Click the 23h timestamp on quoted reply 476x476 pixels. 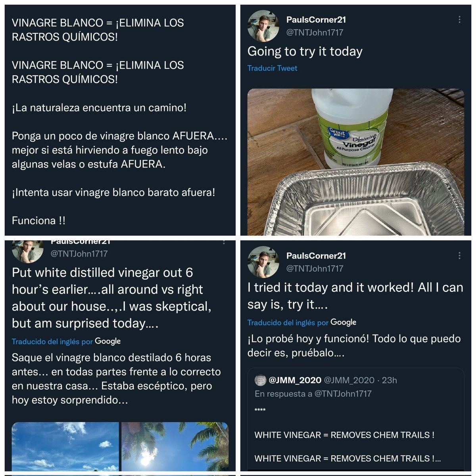point(389,380)
